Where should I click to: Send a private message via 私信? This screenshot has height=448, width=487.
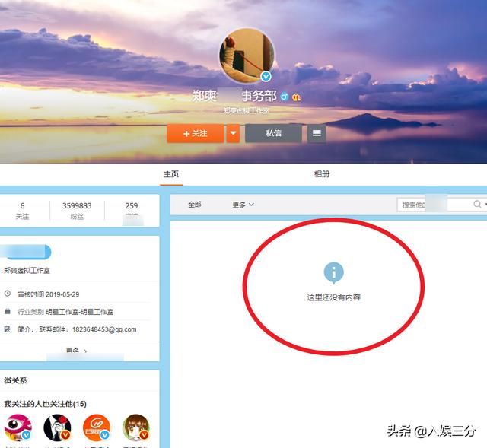[x=273, y=133]
